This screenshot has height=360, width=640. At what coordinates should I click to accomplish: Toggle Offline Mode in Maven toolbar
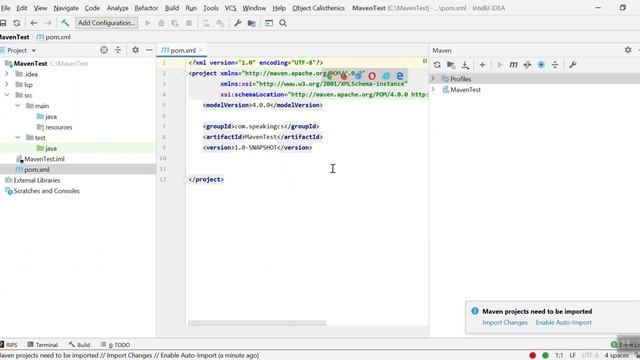tap(527, 65)
